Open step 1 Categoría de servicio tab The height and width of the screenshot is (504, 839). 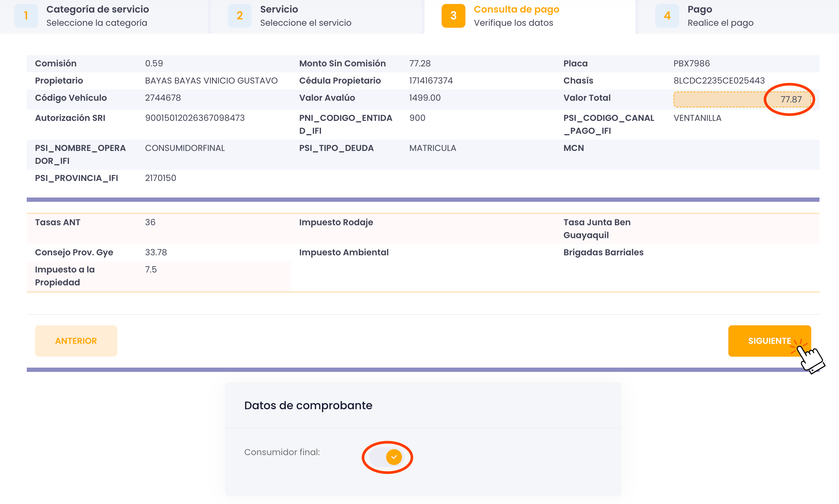click(x=104, y=16)
